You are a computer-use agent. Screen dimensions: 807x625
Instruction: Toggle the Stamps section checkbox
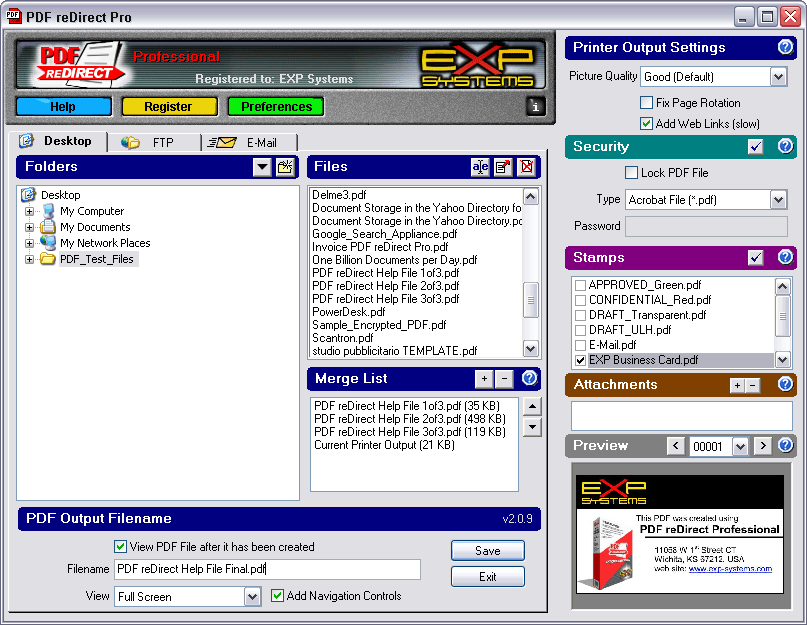click(x=756, y=257)
